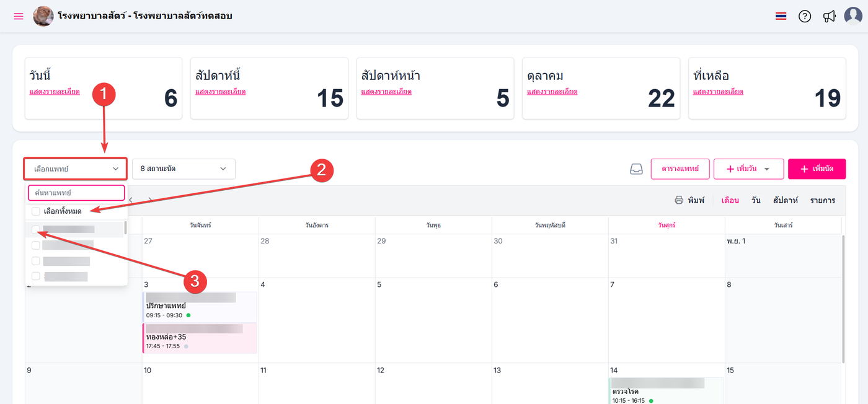Open the เพิ่มวัน dropdown arrow
Screen dimensions: 868x404
(x=767, y=169)
